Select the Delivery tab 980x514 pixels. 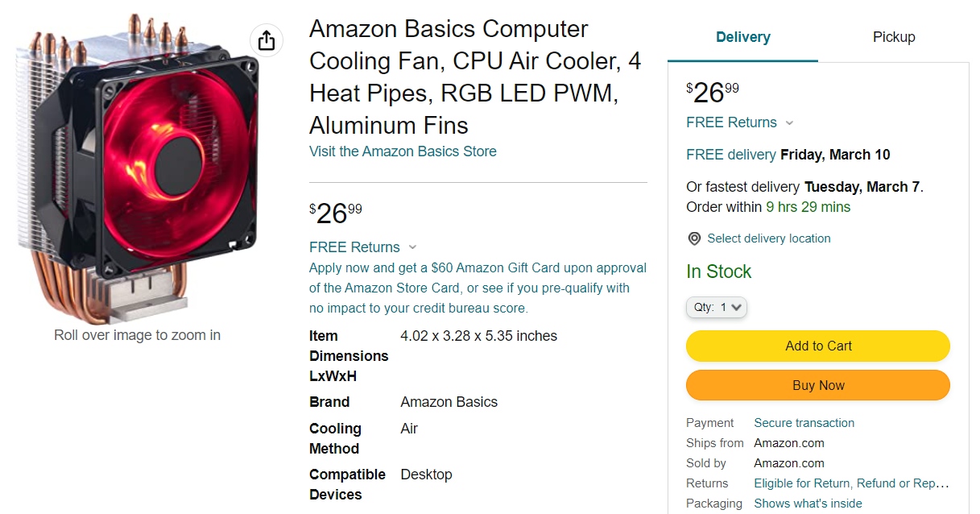742,37
